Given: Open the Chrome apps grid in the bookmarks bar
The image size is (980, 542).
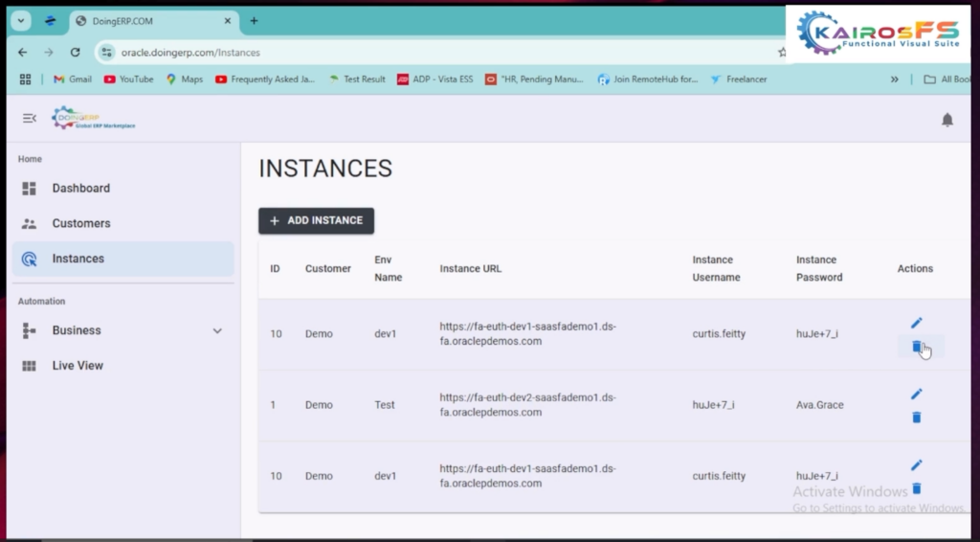Looking at the screenshot, I should point(25,79).
